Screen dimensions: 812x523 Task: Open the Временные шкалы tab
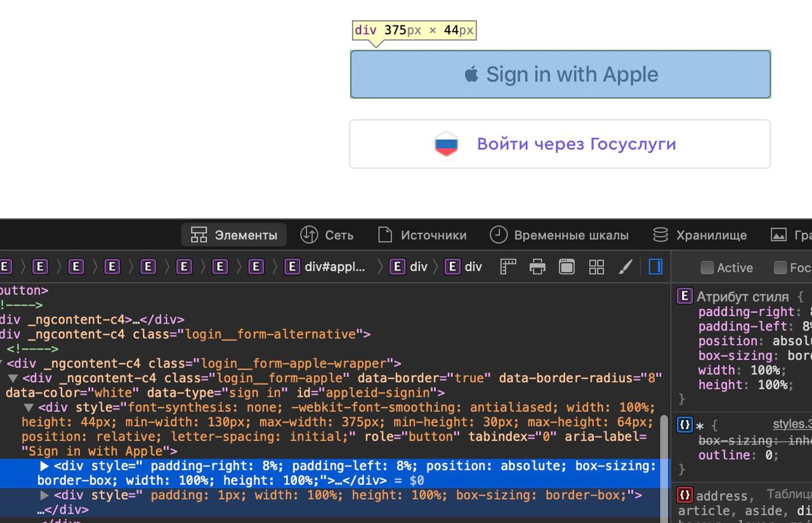[559, 235]
